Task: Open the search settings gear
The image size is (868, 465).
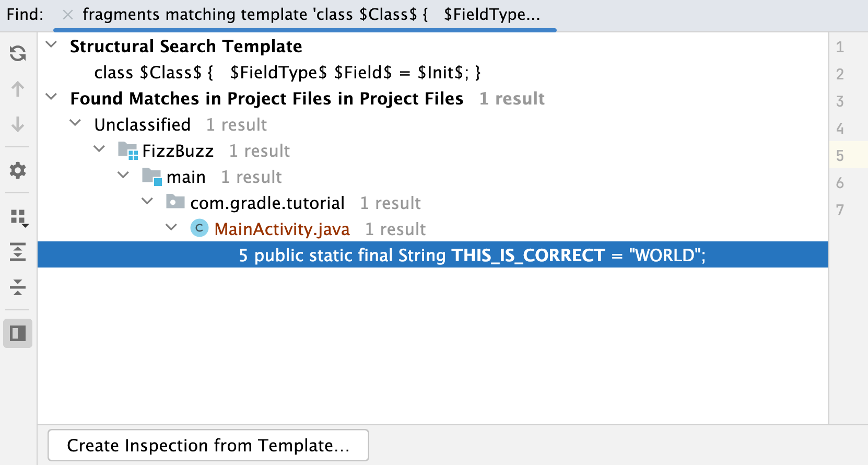Action: click(18, 171)
